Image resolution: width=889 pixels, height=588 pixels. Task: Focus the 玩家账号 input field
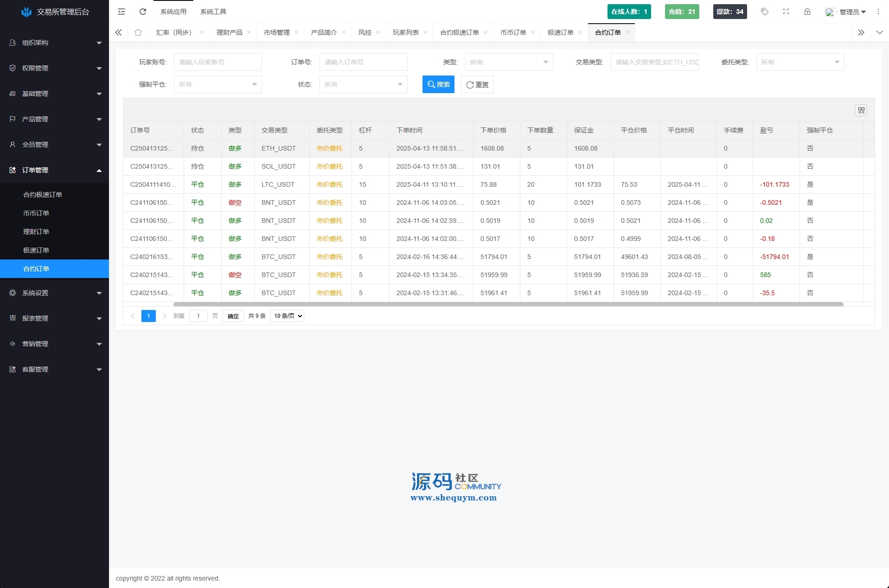(x=217, y=62)
